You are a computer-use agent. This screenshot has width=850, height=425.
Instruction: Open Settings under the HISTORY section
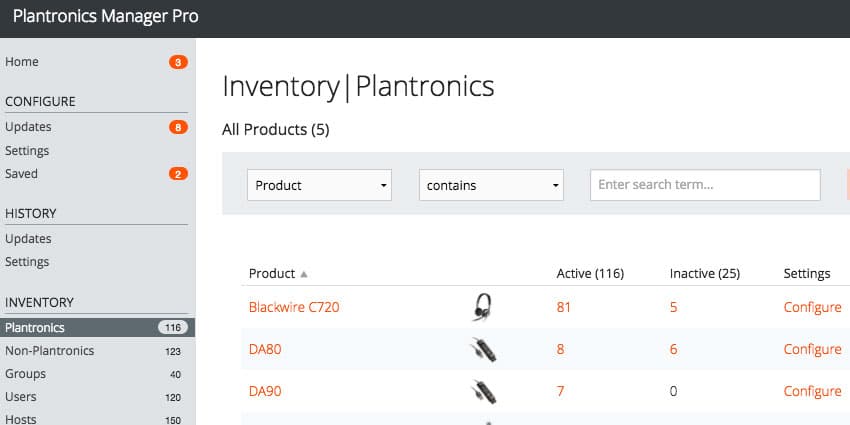27,262
